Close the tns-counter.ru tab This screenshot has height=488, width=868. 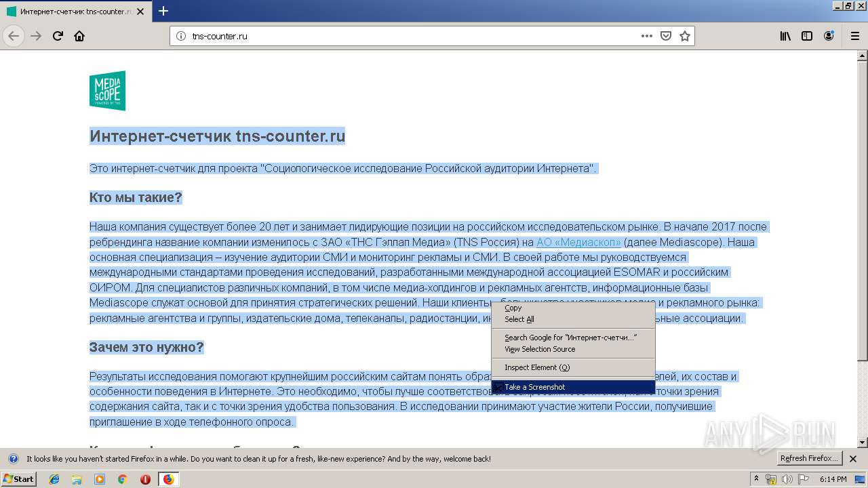(140, 12)
